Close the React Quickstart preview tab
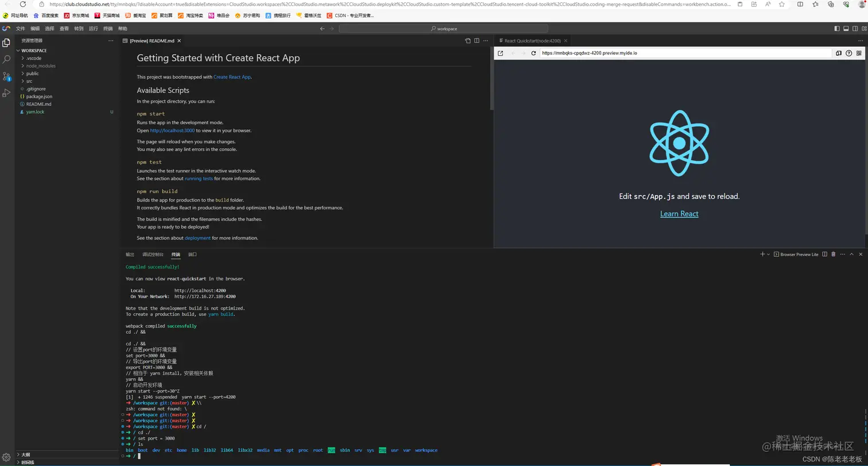Screen dimensions: 868x466 pyautogui.click(x=565, y=41)
